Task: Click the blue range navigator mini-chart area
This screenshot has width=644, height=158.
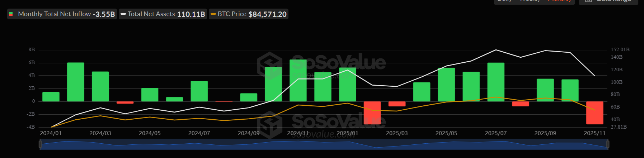Action: coord(324,144)
